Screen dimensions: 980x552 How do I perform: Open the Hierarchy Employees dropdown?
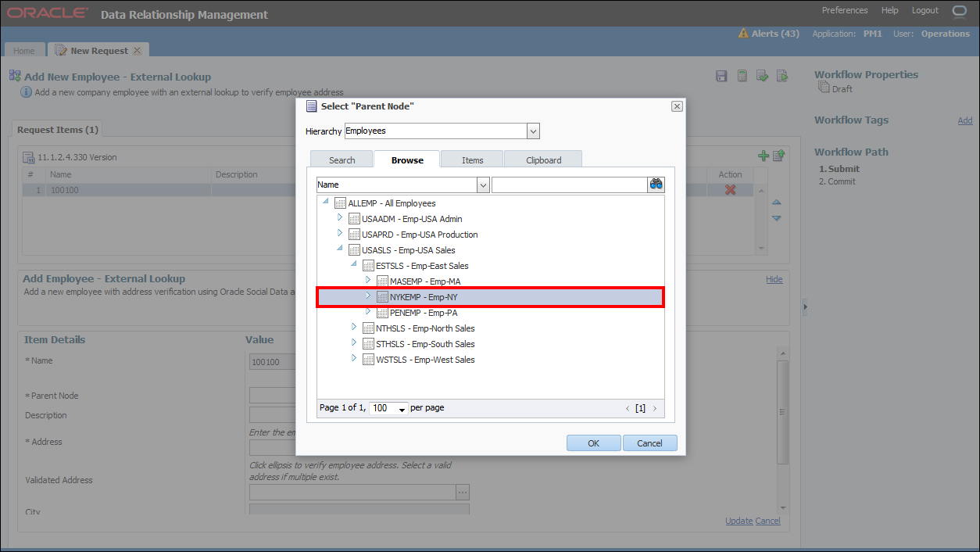[533, 131]
